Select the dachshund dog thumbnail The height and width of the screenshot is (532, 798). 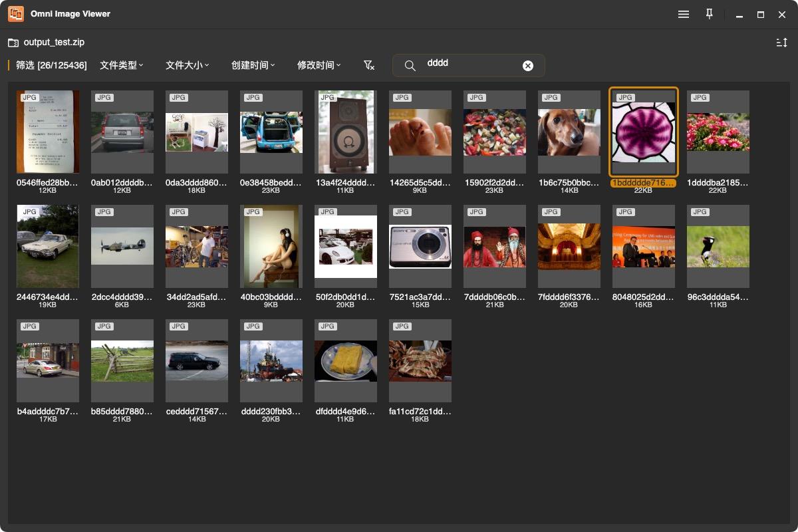coord(569,132)
